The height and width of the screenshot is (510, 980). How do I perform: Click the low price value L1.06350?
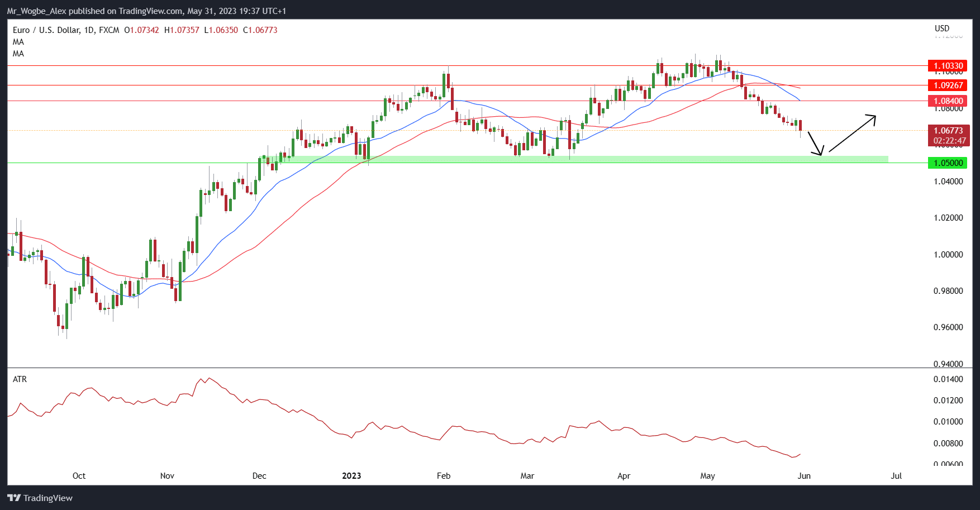pos(221,30)
